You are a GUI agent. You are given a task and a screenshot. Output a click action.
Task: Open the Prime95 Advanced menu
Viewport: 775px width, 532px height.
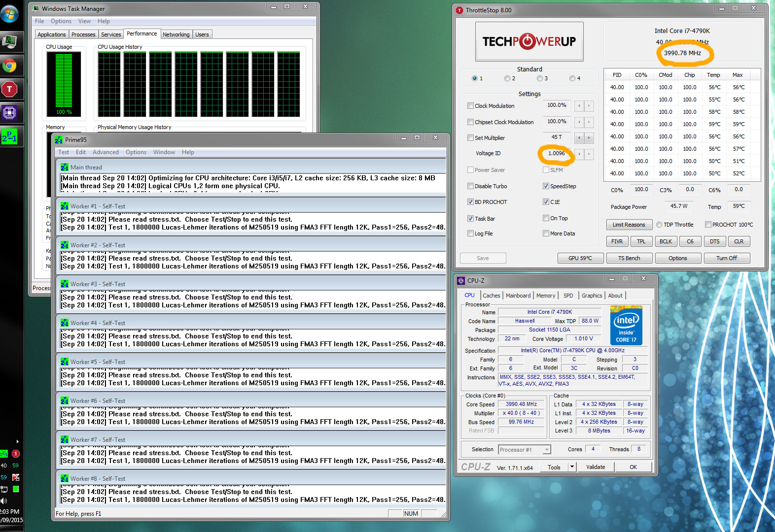point(106,152)
